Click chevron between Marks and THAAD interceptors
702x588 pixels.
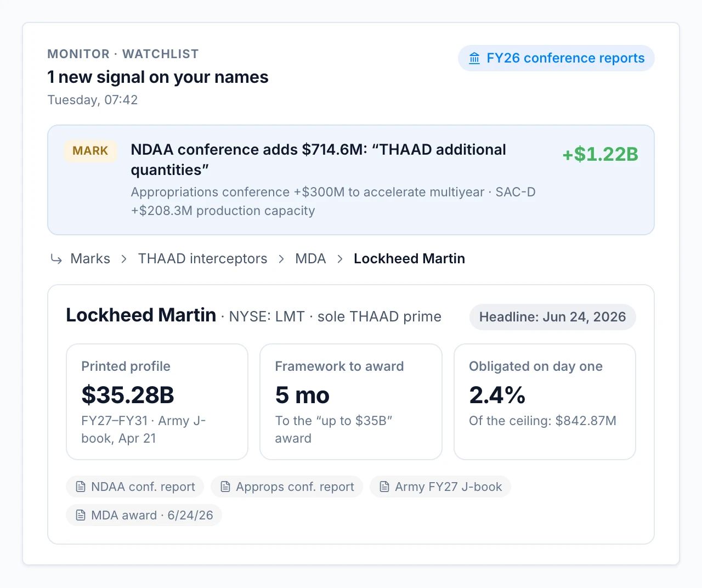[124, 259]
